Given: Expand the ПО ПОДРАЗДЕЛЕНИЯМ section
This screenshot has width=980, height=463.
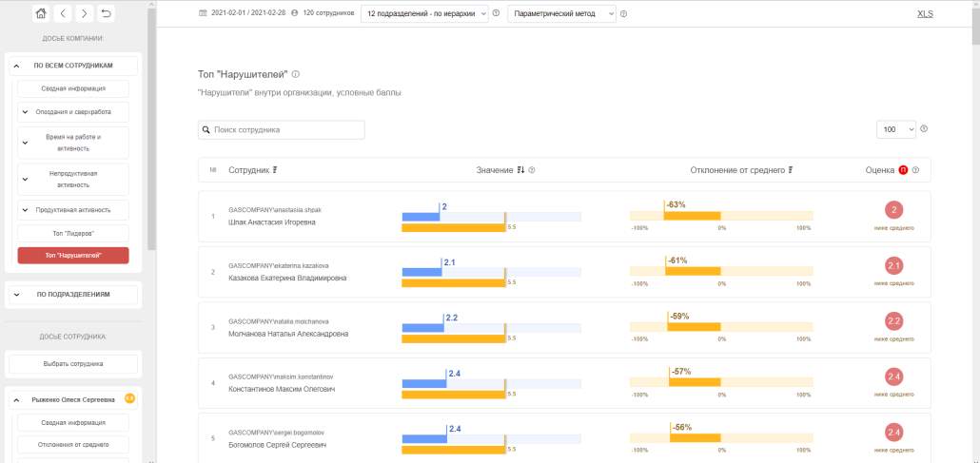Looking at the screenshot, I should 73,295.
